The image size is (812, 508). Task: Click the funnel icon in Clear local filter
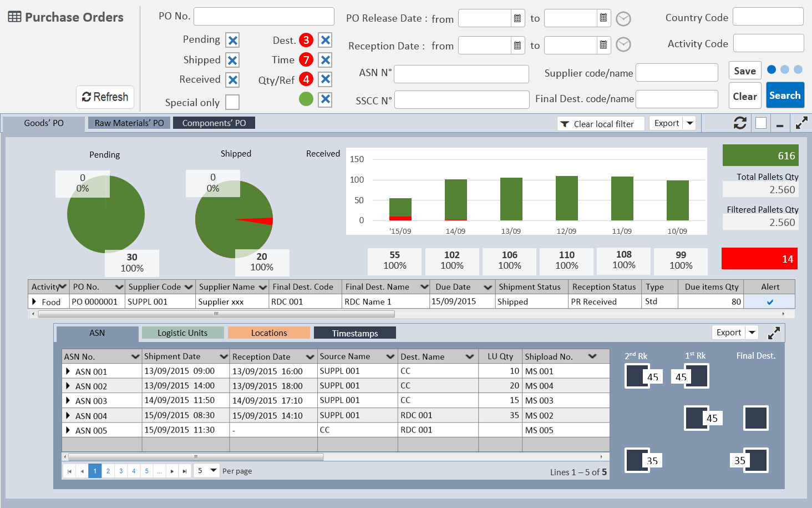[565, 124]
